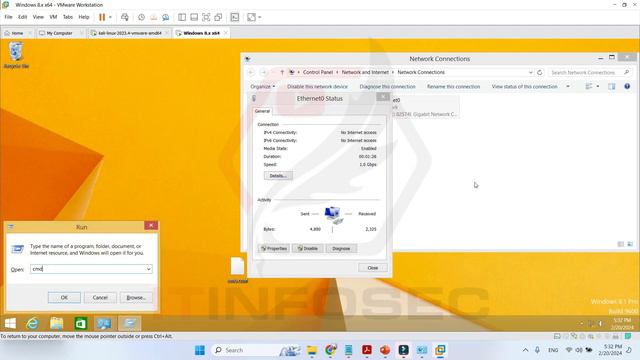
Task: Click the refresh icon next to address bar
Action: point(540,72)
